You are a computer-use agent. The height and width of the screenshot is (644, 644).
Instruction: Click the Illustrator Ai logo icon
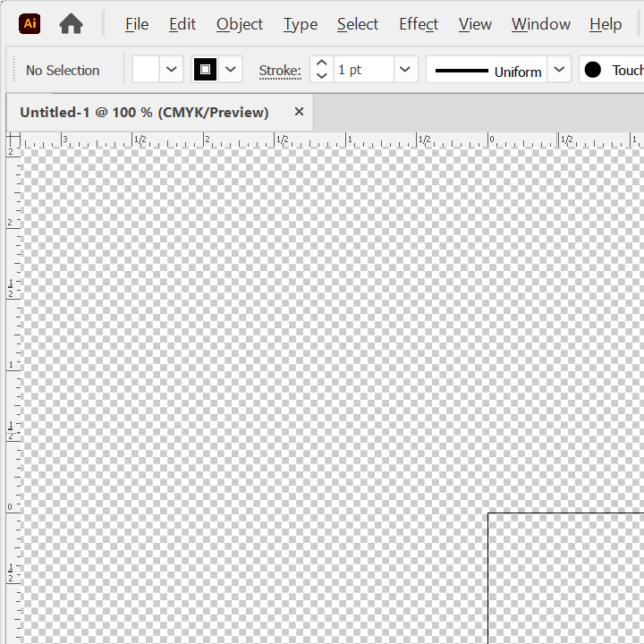(30, 23)
